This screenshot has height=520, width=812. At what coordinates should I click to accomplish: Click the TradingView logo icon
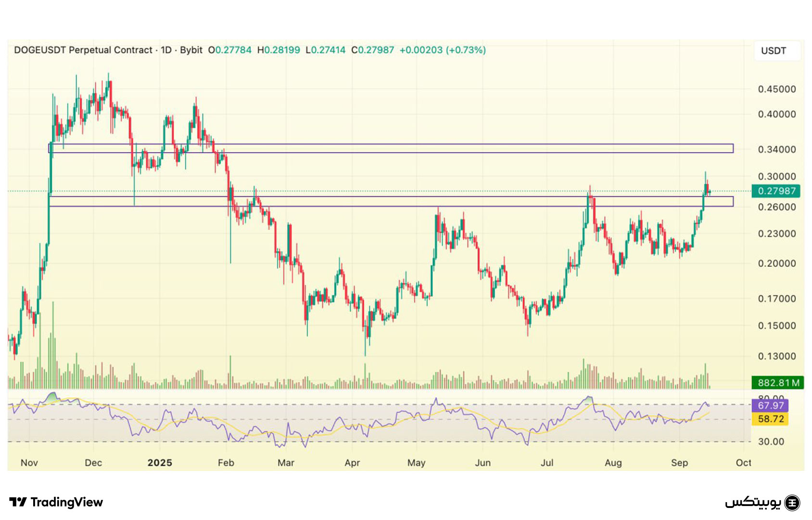point(18,502)
